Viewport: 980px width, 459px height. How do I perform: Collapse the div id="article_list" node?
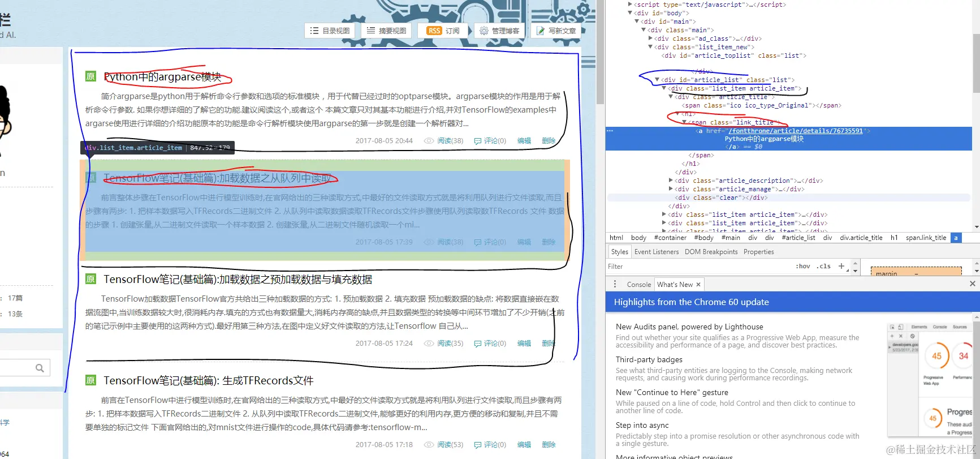click(657, 80)
